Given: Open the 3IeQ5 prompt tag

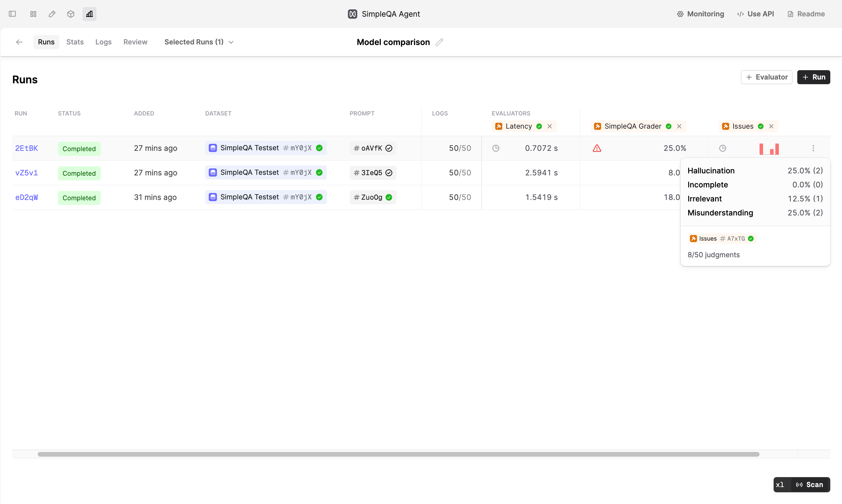Looking at the screenshot, I should (x=372, y=173).
